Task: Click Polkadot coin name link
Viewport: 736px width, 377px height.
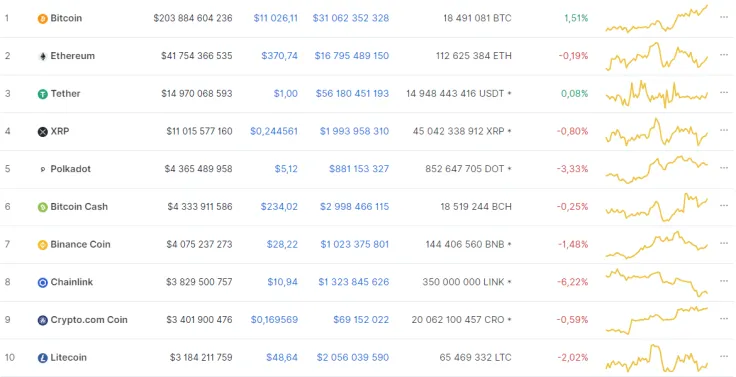Action: point(70,169)
